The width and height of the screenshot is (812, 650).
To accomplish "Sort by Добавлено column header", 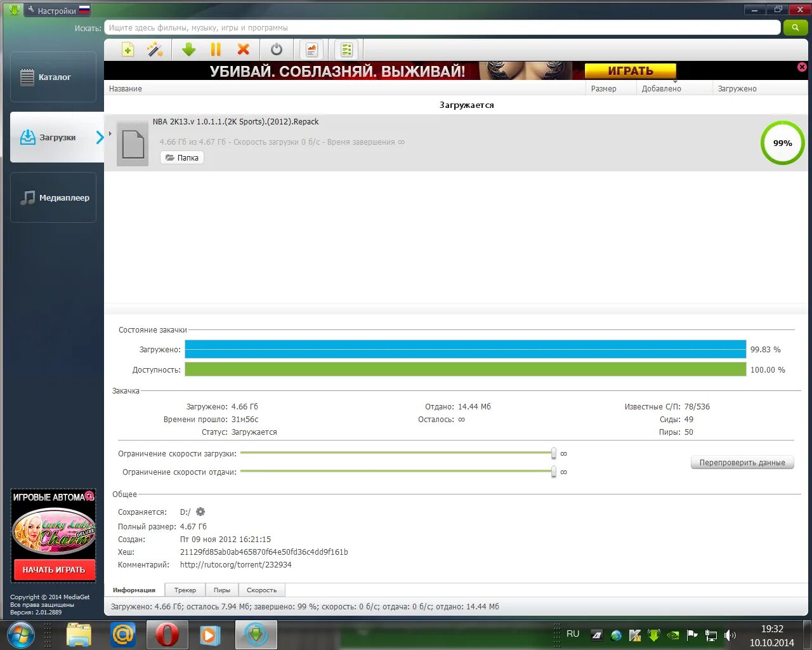I will tap(661, 89).
